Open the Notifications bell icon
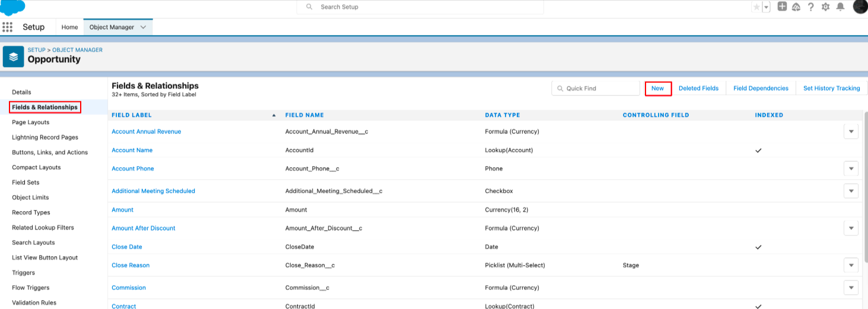Viewport: 868px width, 309px height. 840,7
